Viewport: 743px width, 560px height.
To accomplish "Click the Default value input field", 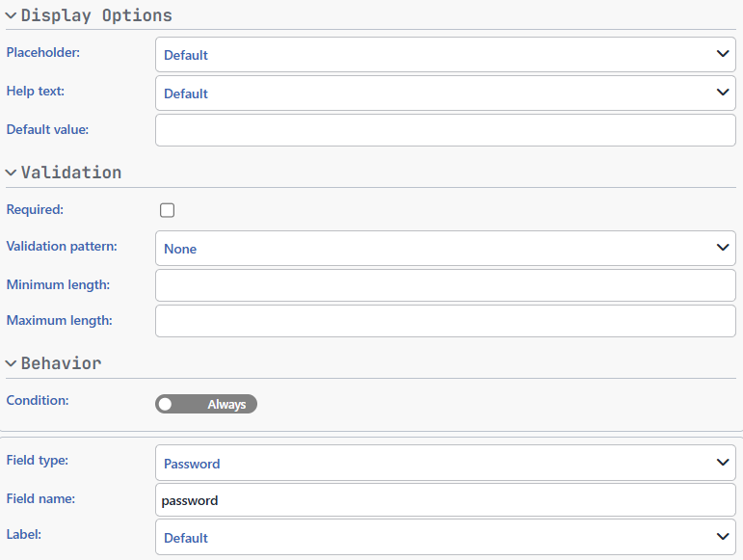I will point(445,130).
